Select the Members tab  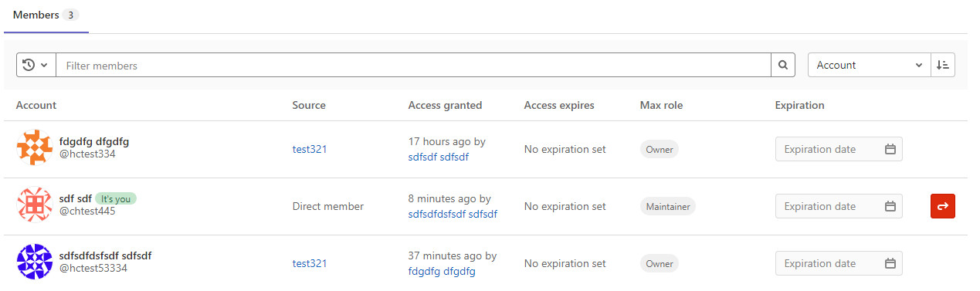tap(46, 15)
